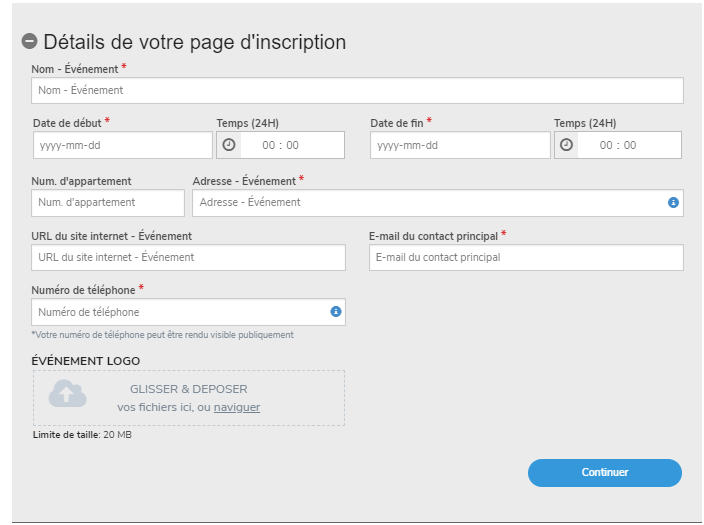This screenshot has width=704, height=525.
Task: Select the E-mail du contact principal field
Action: tap(526, 257)
